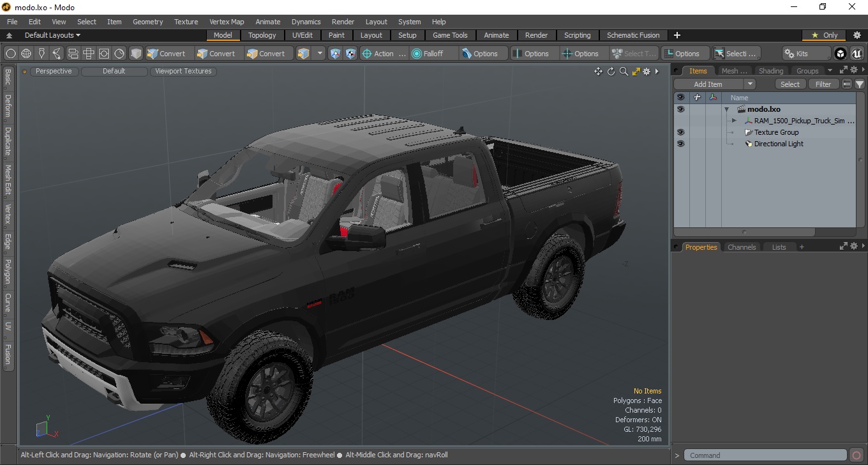868x465 pixels.
Task: Open the Perspective view type dropdown
Action: pyautogui.click(x=54, y=71)
